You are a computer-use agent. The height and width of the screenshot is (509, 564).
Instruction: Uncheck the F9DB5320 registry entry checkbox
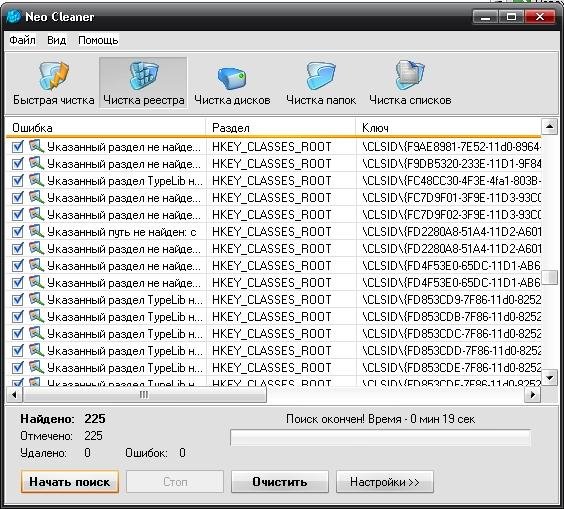tap(18, 164)
